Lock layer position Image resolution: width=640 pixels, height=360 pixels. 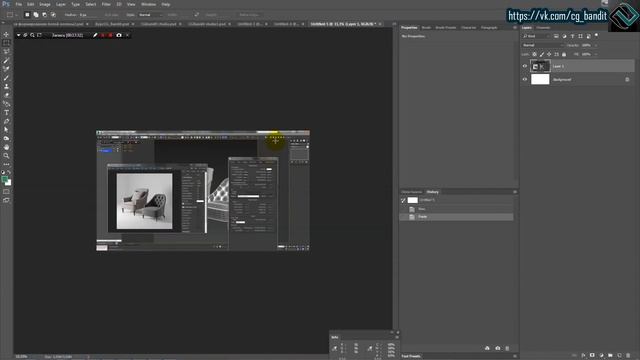[549, 54]
